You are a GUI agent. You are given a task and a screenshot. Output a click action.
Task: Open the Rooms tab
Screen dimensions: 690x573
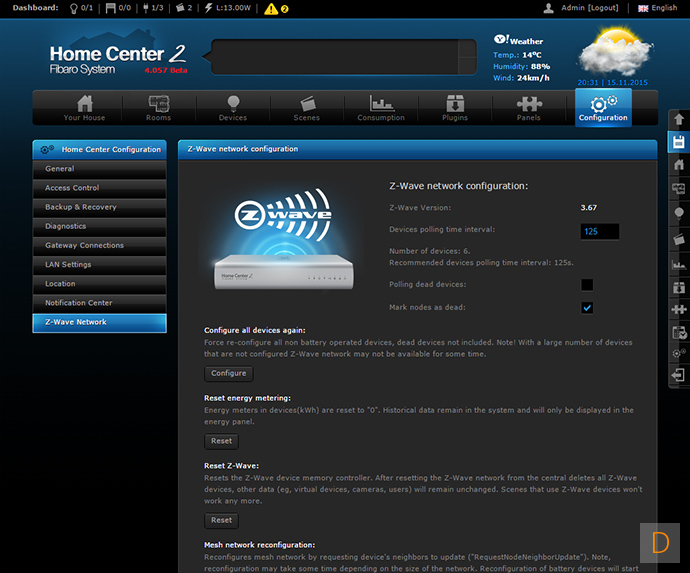coord(158,108)
